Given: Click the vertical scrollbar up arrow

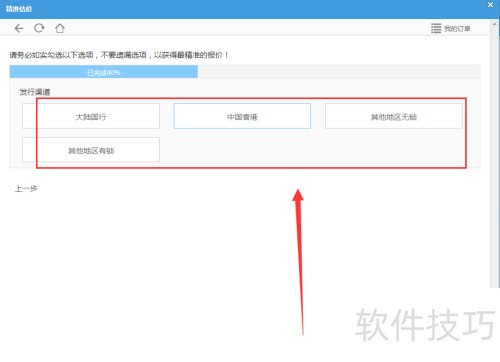Looking at the screenshot, I should coord(494,24).
